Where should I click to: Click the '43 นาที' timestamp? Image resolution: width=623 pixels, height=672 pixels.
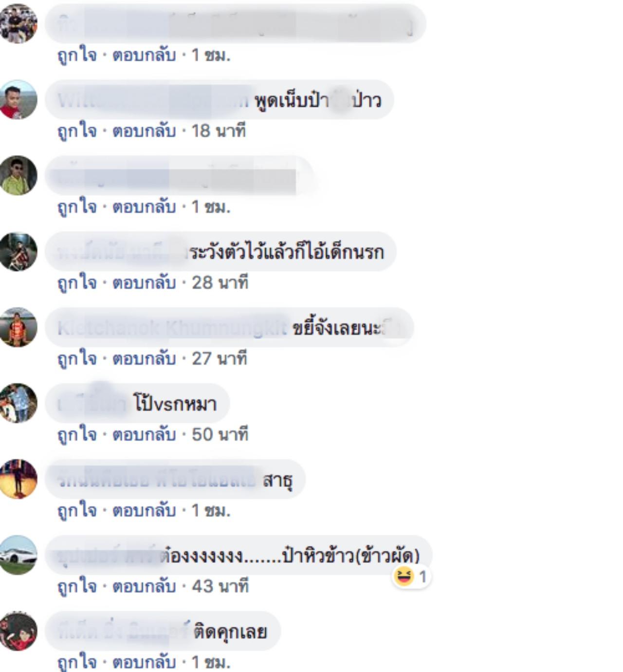point(220,586)
